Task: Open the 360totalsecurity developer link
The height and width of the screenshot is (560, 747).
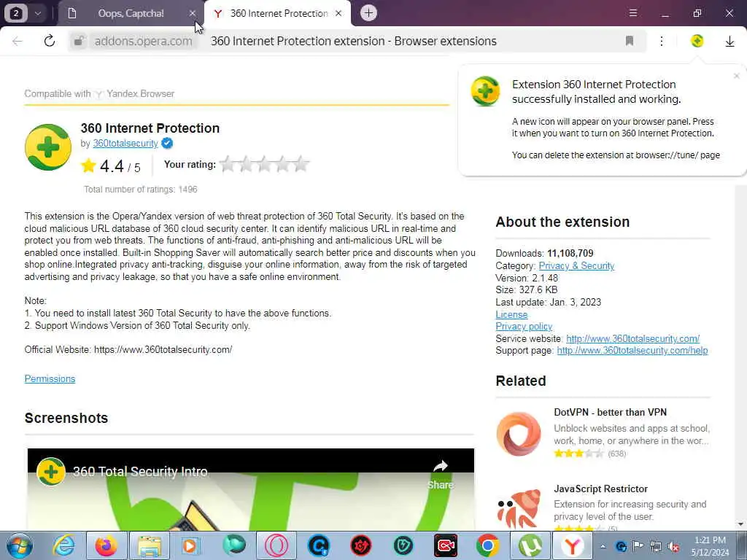Action: point(125,144)
